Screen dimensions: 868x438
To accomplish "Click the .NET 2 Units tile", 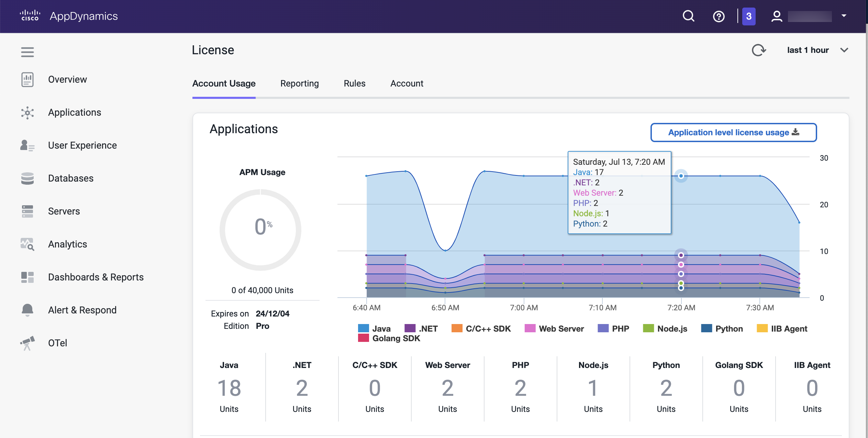I will [x=302, y=387].
